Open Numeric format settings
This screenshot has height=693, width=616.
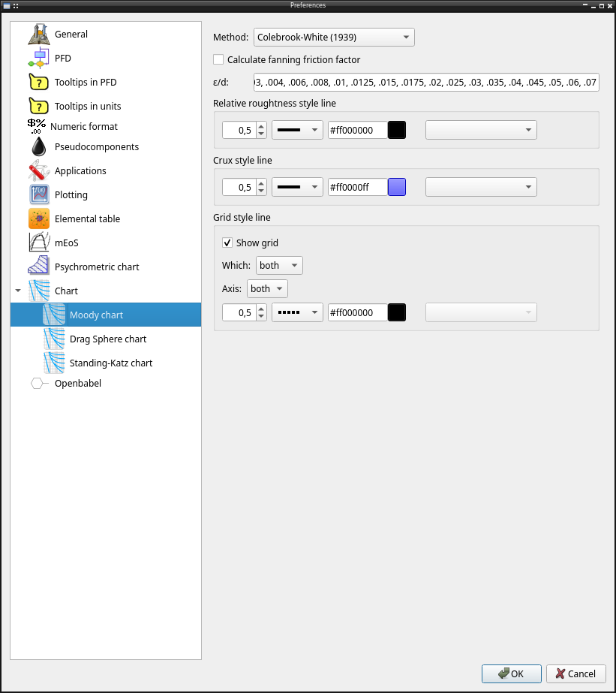point(84,126)
